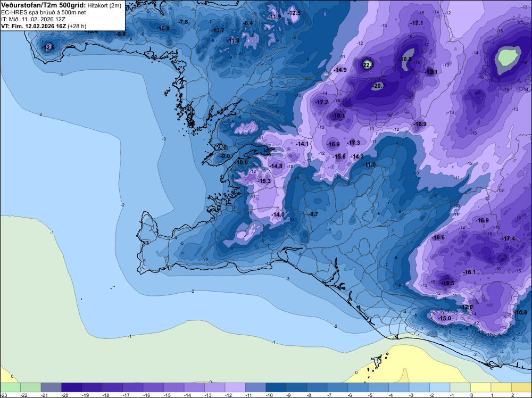The height and width of the screenshot is (398, 532).
Task: Select the -16.6 temperature label
Action: point(438,237)
